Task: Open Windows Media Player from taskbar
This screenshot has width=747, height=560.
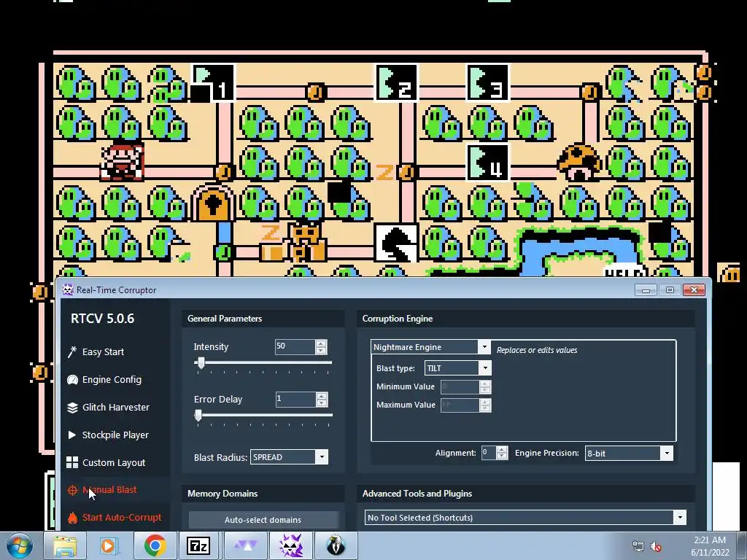Action: (109, 545)
